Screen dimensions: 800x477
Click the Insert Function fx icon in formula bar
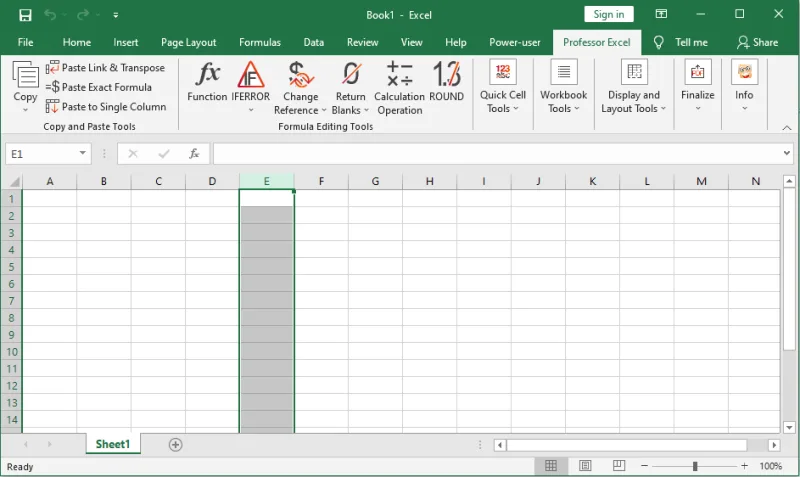194,154
